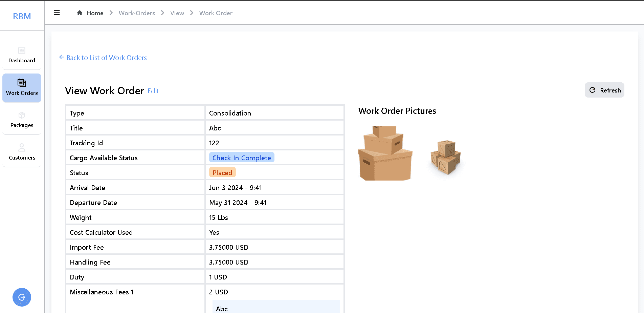Click the Import Fee label
Image resolution: width=644 pixels, height=313 pixels.
pos(87,247)
